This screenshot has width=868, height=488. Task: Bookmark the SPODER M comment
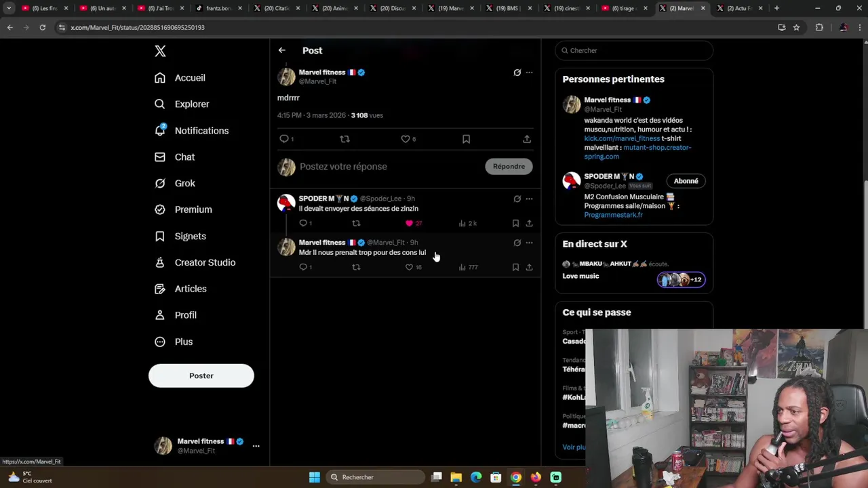click(515, 223)
